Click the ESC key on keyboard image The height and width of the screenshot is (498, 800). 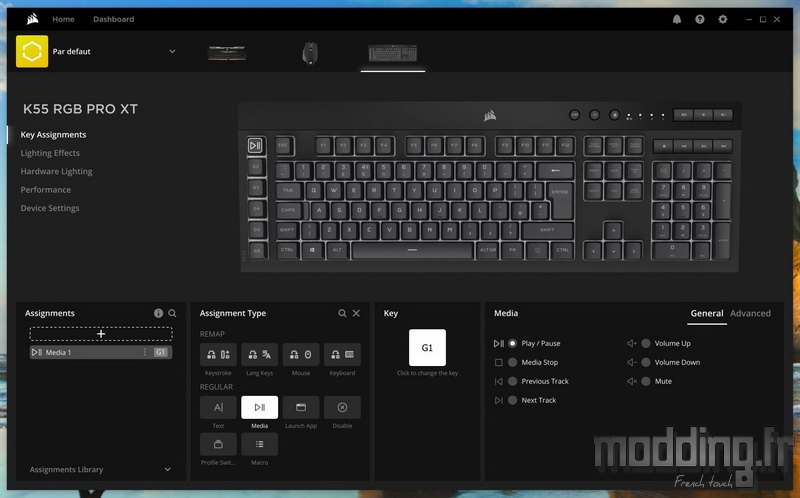[284, 145]
